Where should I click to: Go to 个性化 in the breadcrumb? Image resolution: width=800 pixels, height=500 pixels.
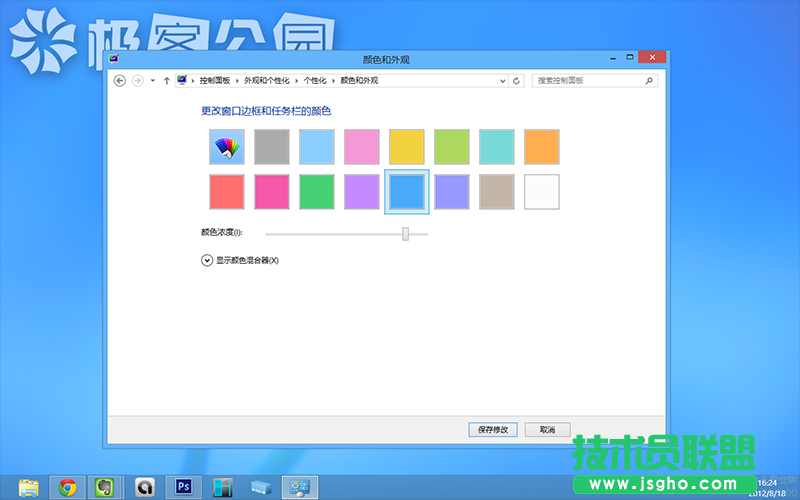[315, 81]
